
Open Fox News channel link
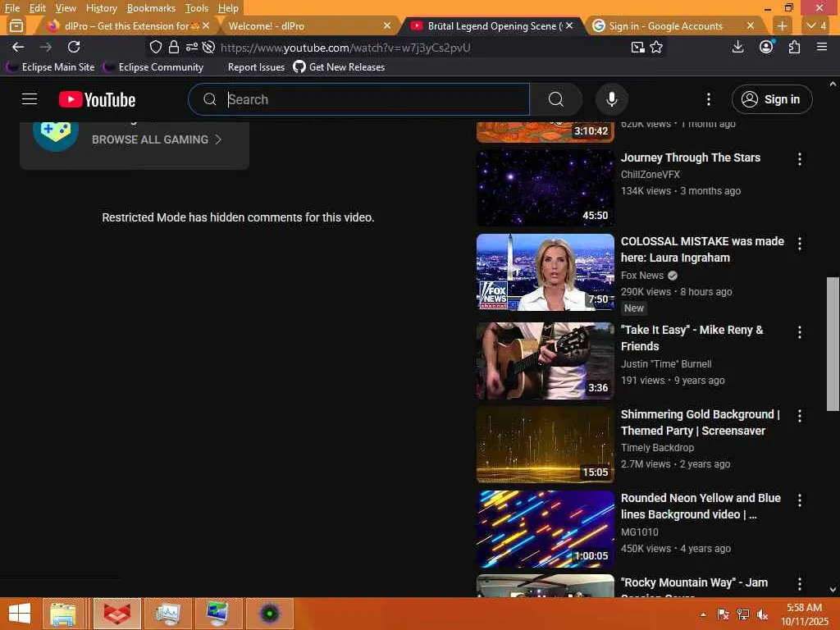coord(641,276)
